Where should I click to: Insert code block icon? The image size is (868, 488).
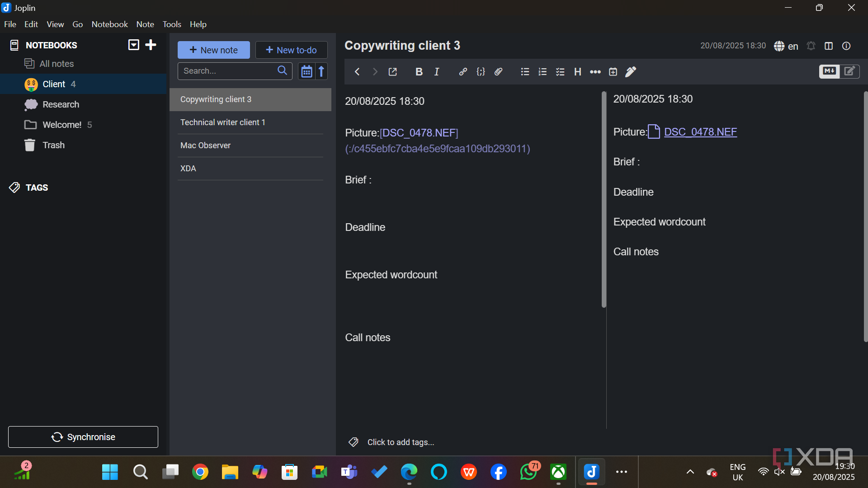(481, 72)
